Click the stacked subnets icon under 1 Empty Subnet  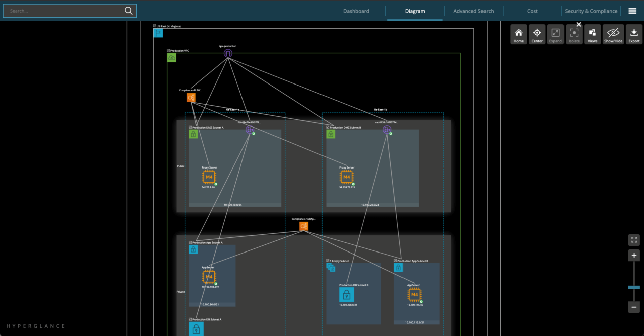point(331,267)
